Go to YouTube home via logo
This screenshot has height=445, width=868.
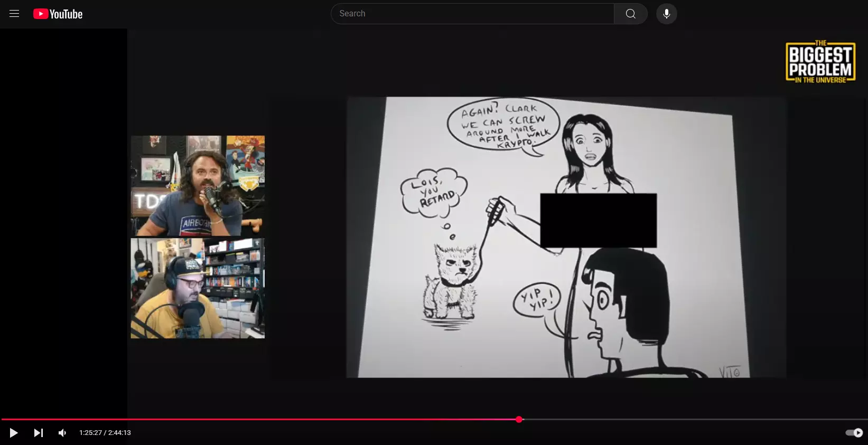(x=58, y=14)
